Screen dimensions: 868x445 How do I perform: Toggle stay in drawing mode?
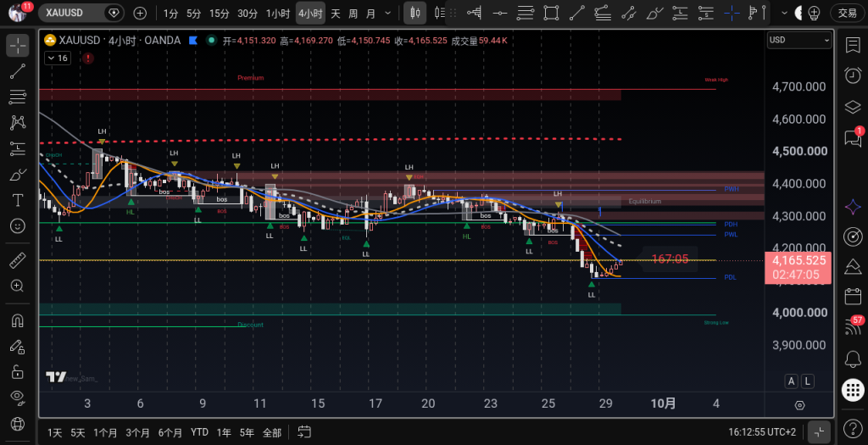coord(18,347)
